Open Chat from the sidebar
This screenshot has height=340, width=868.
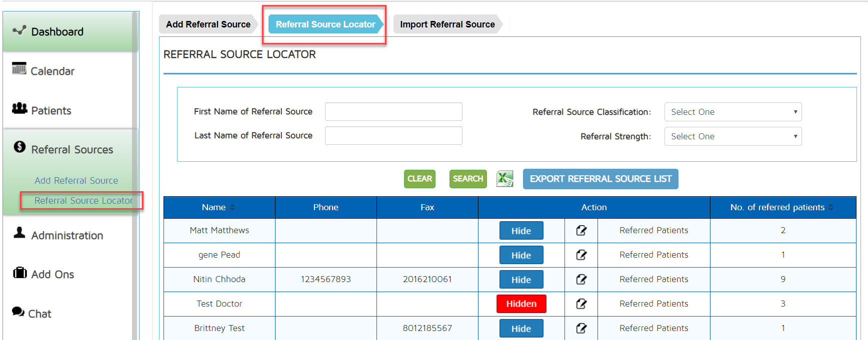coord(39,314)
